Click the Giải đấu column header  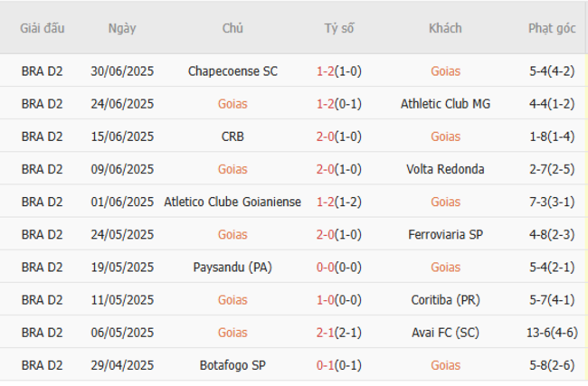43,28
